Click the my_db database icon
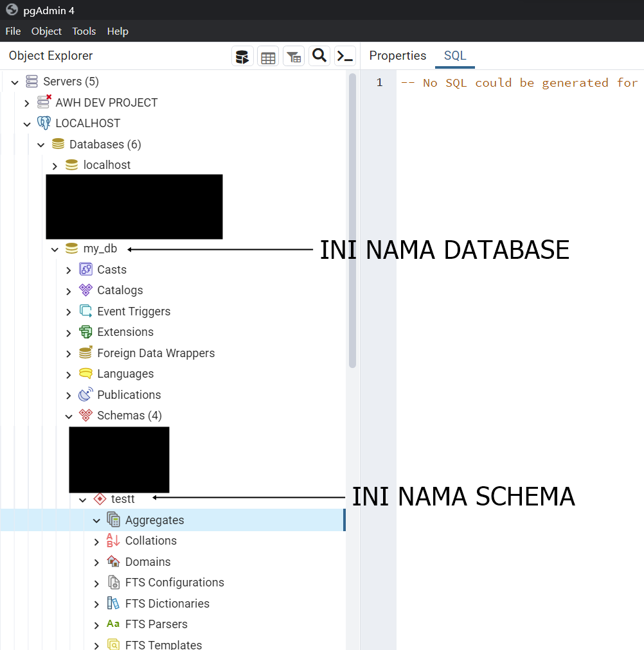Screen dimensions: 644x650 click(x=72, y=249)
